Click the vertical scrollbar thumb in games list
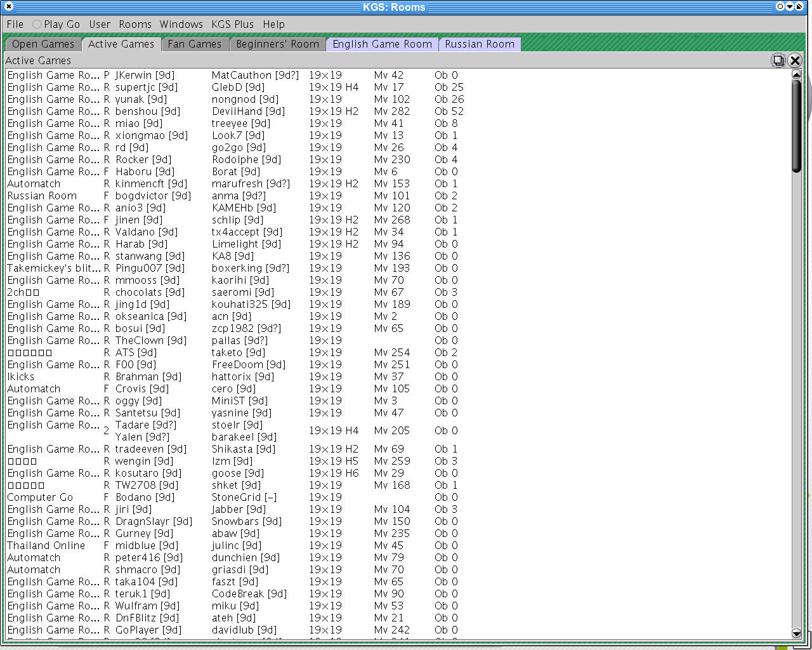 (797, 125)
